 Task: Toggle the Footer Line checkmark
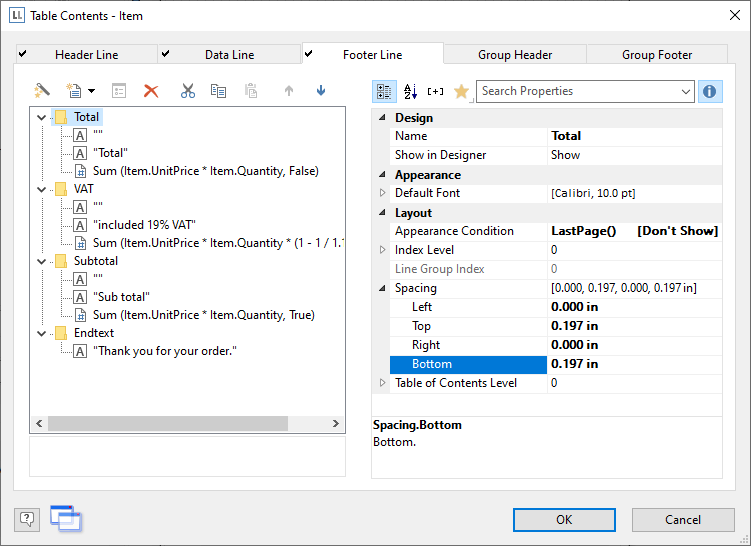(309, 54)
